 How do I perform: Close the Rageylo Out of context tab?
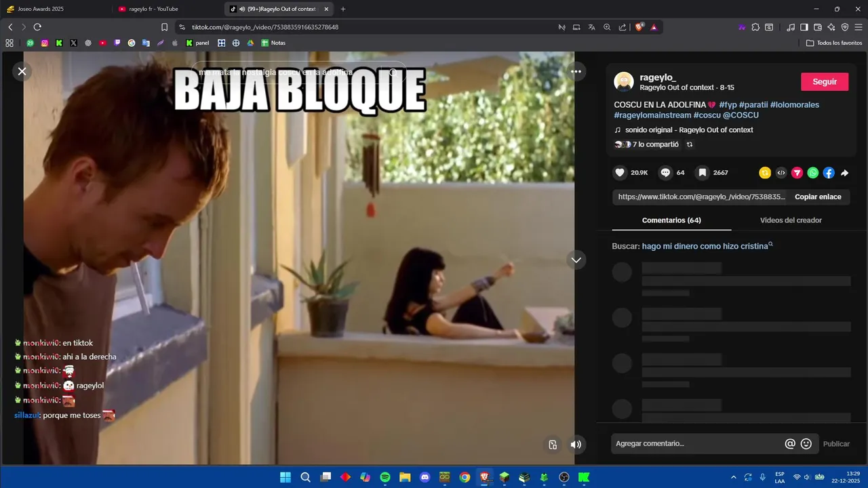(x=326, y=9)
